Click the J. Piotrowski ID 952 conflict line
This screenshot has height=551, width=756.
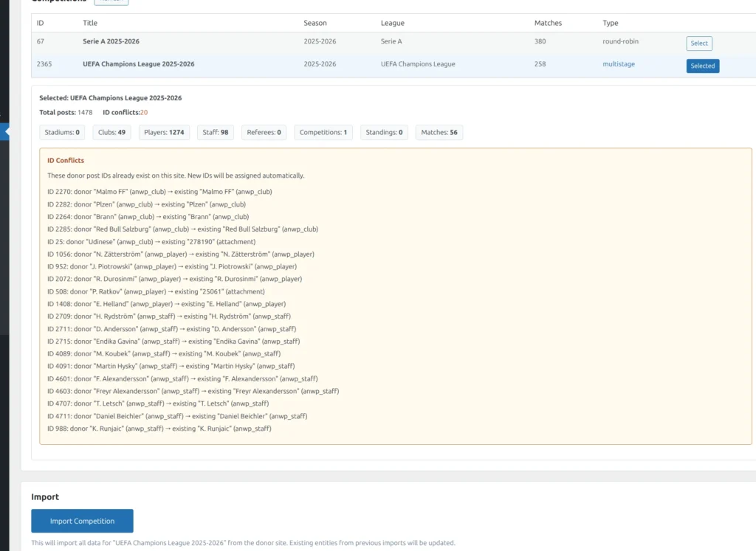(172, 266)
